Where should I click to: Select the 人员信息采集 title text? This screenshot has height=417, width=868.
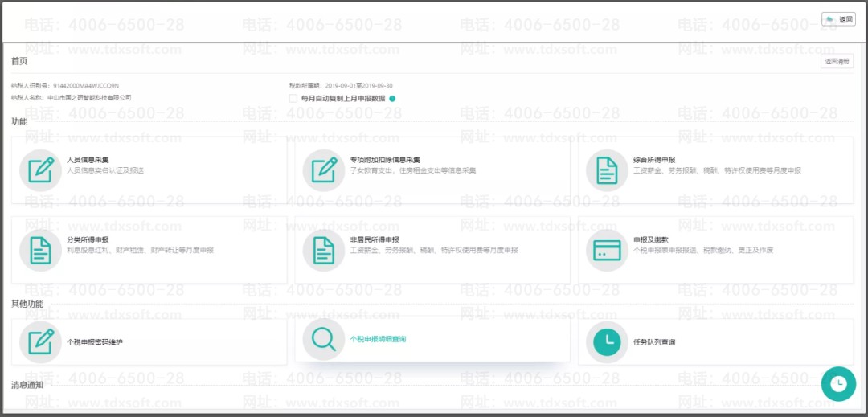(88, 160)
